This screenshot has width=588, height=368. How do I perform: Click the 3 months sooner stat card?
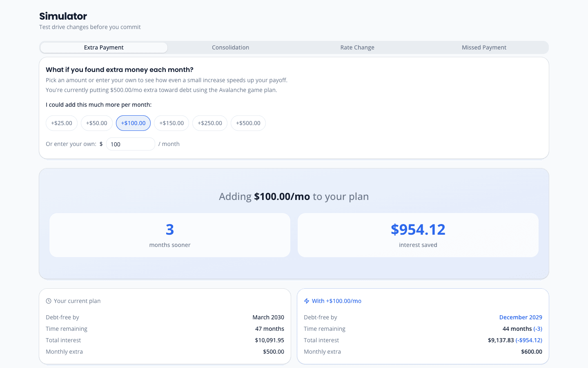tap(170, 235)
